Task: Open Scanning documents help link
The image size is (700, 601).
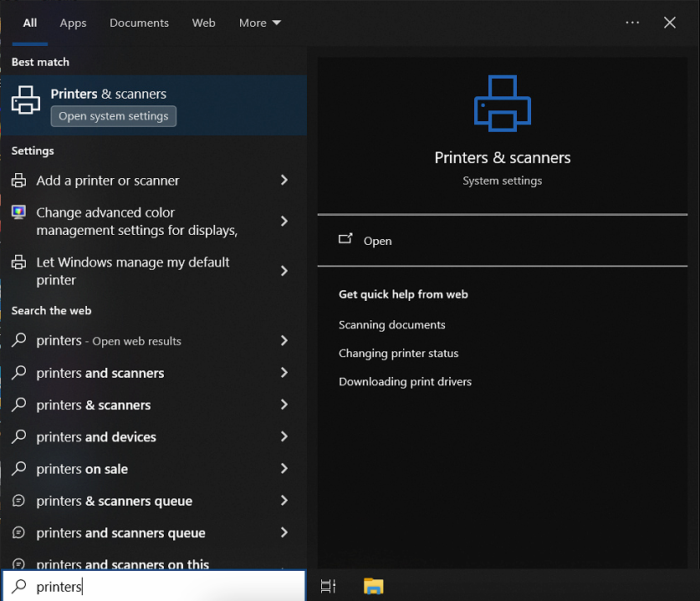Action: (x=391, y=325)
